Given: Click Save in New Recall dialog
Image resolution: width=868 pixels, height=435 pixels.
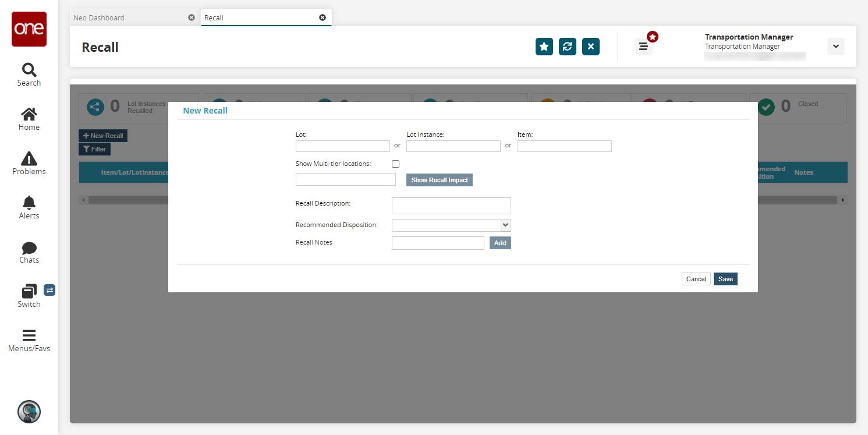Looking at the screenshot, I should 725,279.
